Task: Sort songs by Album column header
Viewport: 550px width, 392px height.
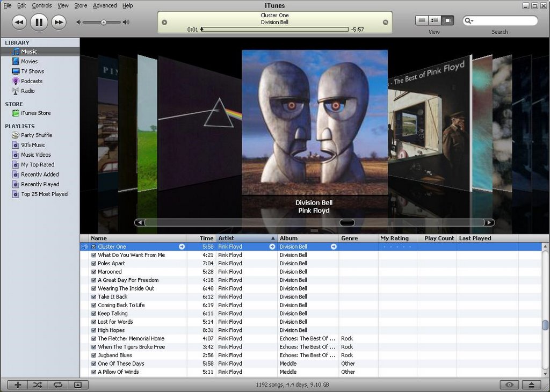Action: coord(308,238)
